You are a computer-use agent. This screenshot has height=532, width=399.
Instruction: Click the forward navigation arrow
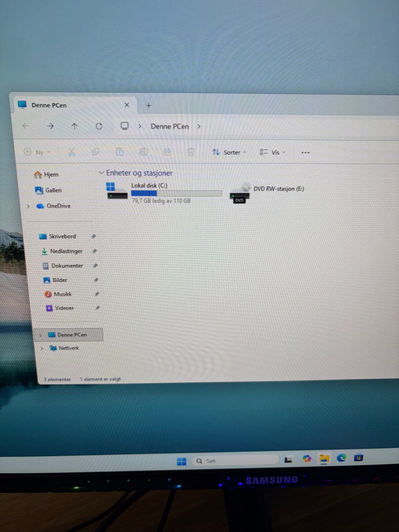click(50, 126)
